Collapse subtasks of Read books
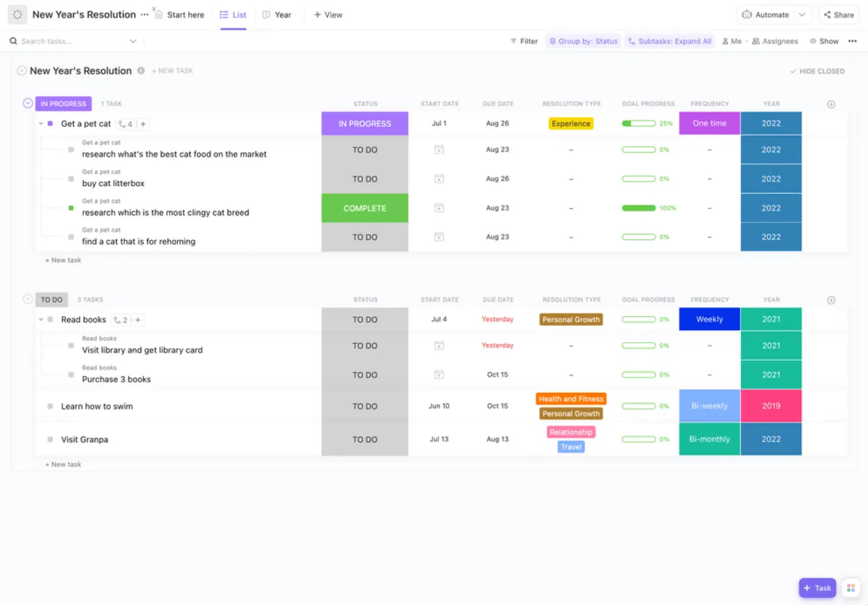 (x=41, y=320)
